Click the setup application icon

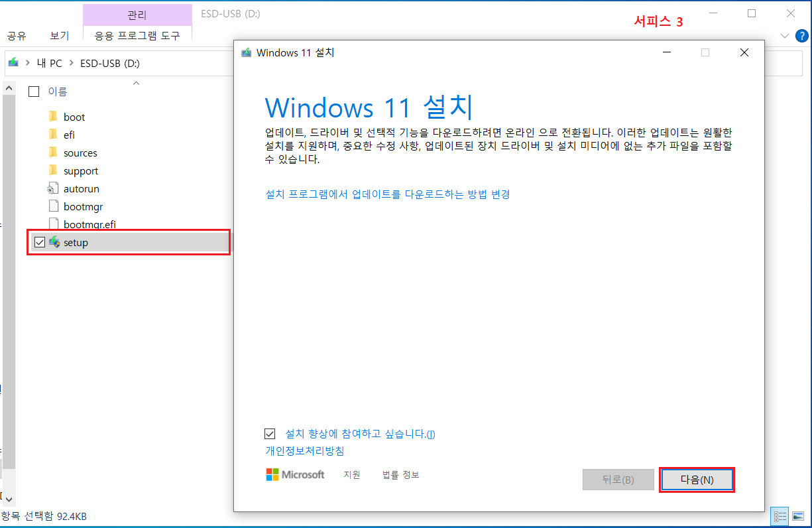pos(54,242)
